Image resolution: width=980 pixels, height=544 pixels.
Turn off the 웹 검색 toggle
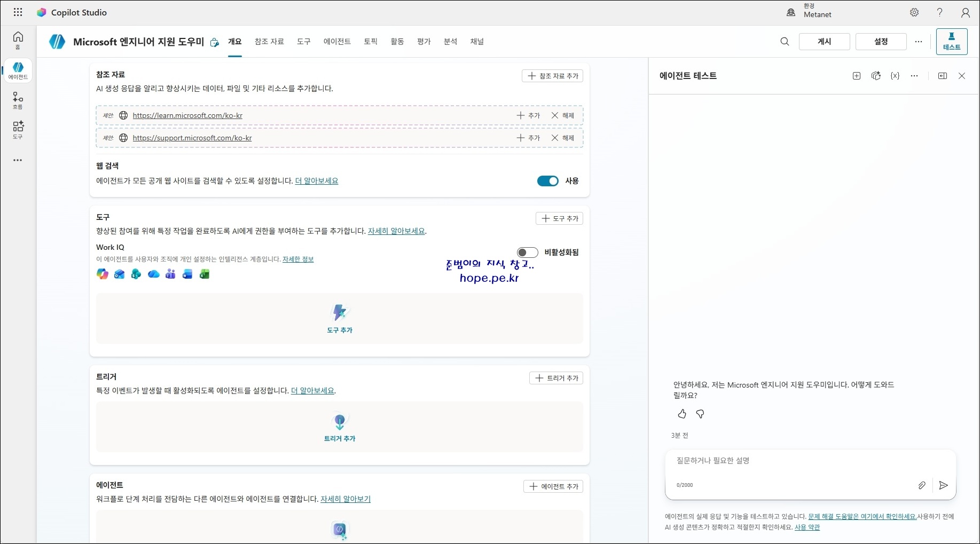pos(548,181)
